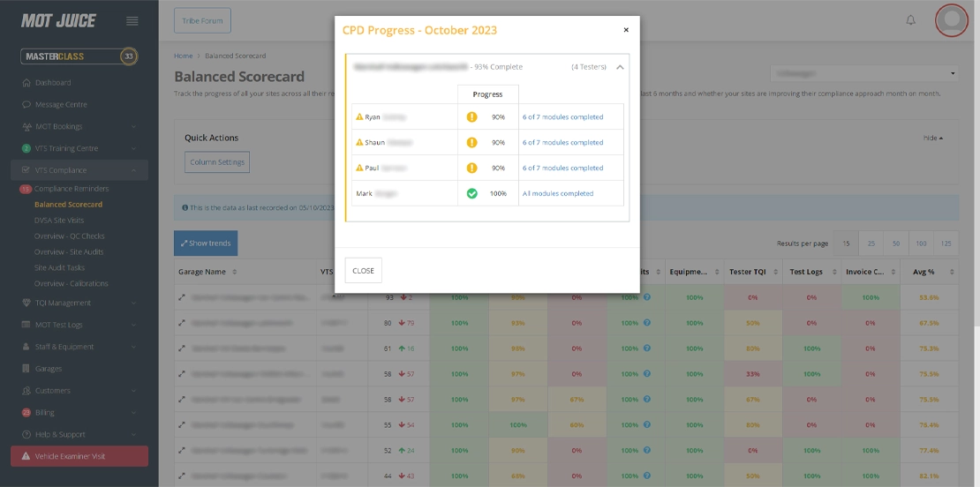Expand the Staff & Equipment sidebar menu
This screenshot has width=980, height=487.
(x=79, y=347)
